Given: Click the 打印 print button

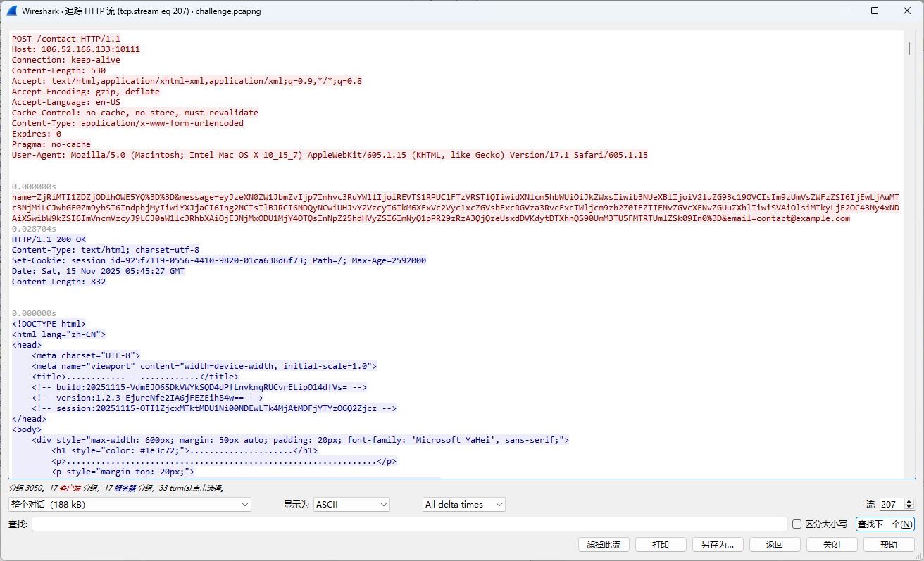Looking at the screenshot, I should pyautogui.click(x=661, y=545).
